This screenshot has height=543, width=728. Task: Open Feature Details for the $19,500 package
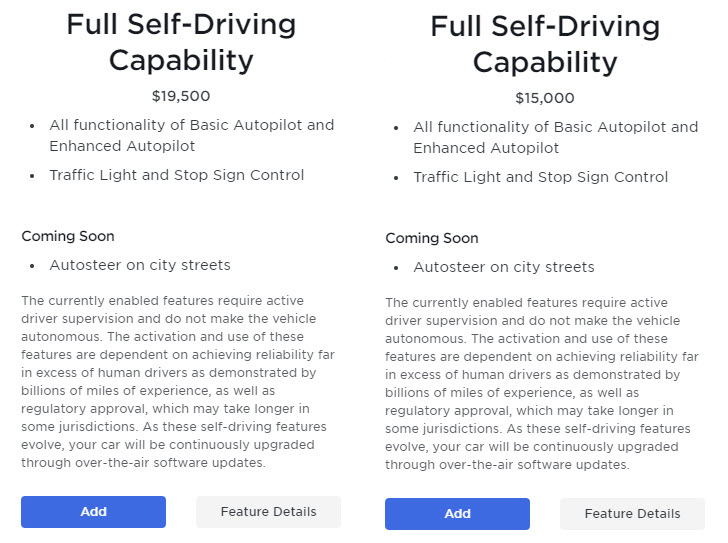click(268, 512)
